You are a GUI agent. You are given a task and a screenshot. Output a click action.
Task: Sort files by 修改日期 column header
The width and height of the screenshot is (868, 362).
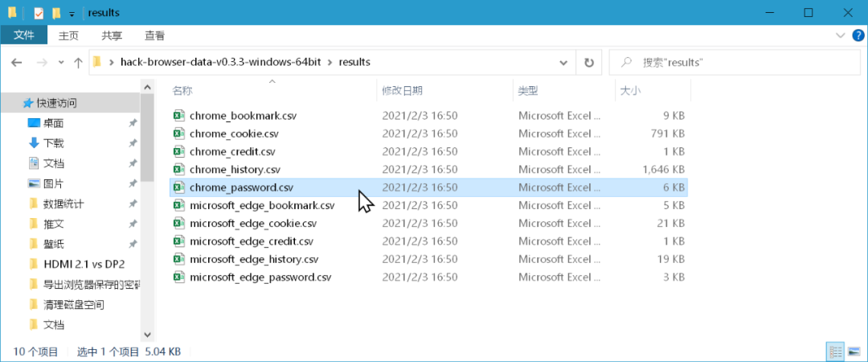(403, 91)
